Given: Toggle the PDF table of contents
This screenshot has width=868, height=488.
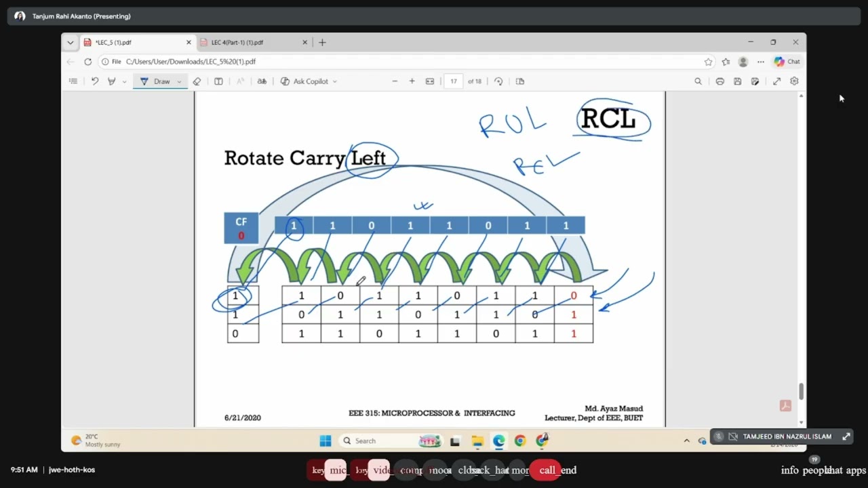Looking at the screenshot, I should pos(73,81).
